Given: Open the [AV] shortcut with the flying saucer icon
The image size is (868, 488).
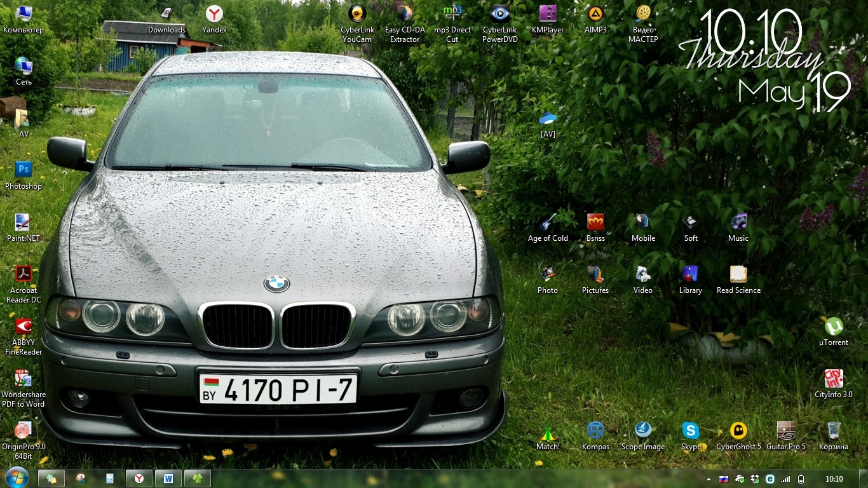Looking at the screenshot, I should coord(548,123).
